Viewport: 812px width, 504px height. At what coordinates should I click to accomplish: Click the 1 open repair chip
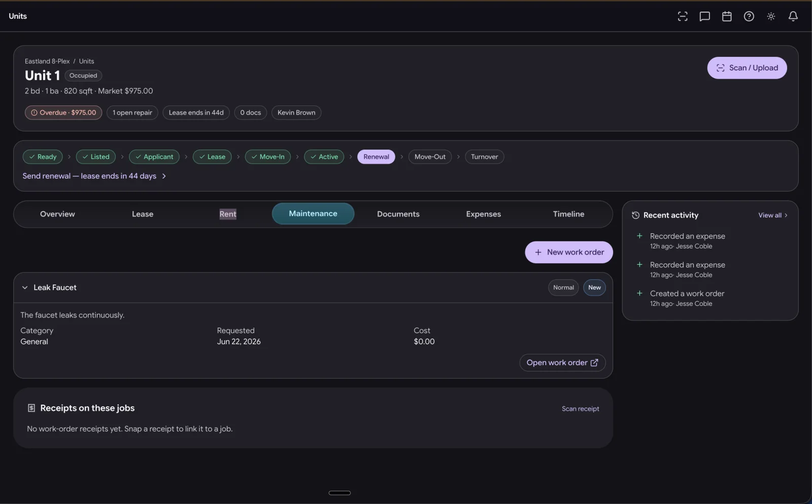pyautogui.click(x=132, y=113)
